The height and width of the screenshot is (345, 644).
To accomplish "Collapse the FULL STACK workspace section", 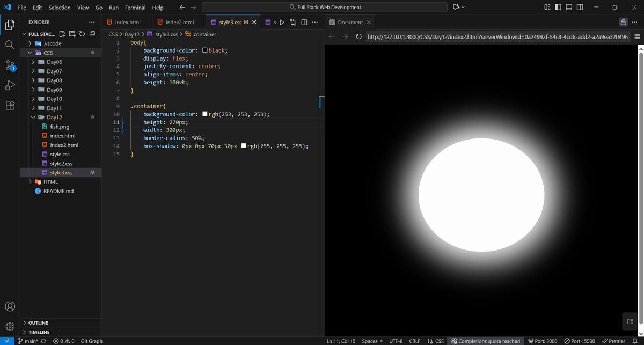I will 25,34.
